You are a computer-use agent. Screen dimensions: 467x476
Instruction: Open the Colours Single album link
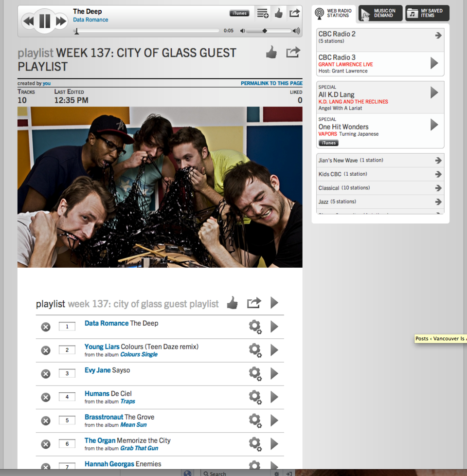(139, 355)
